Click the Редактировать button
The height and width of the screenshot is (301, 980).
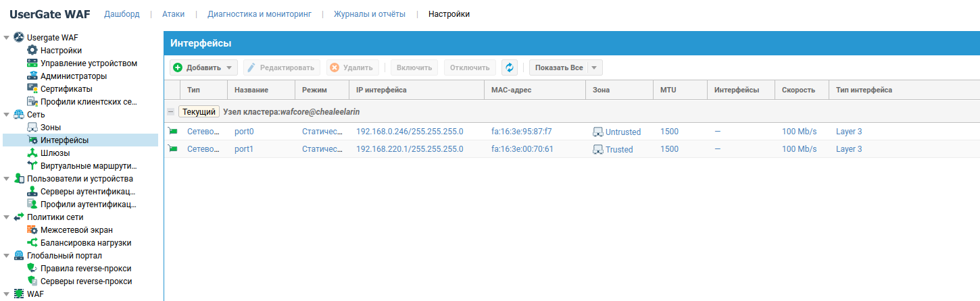282,67
